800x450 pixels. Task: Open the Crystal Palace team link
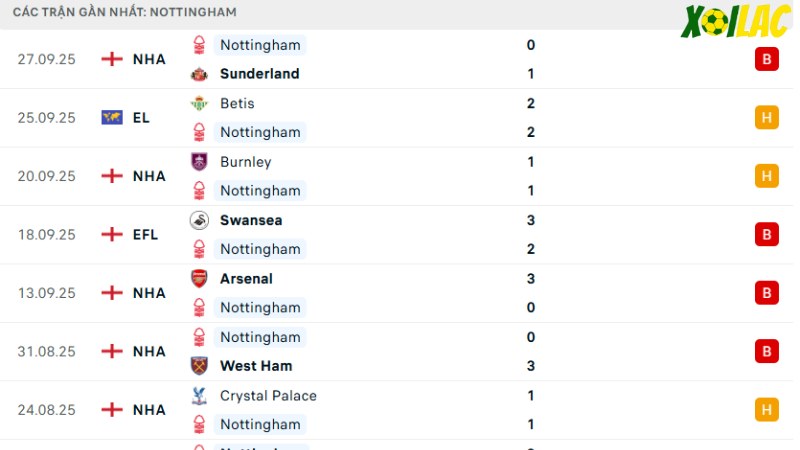click(x=268, y=396)
